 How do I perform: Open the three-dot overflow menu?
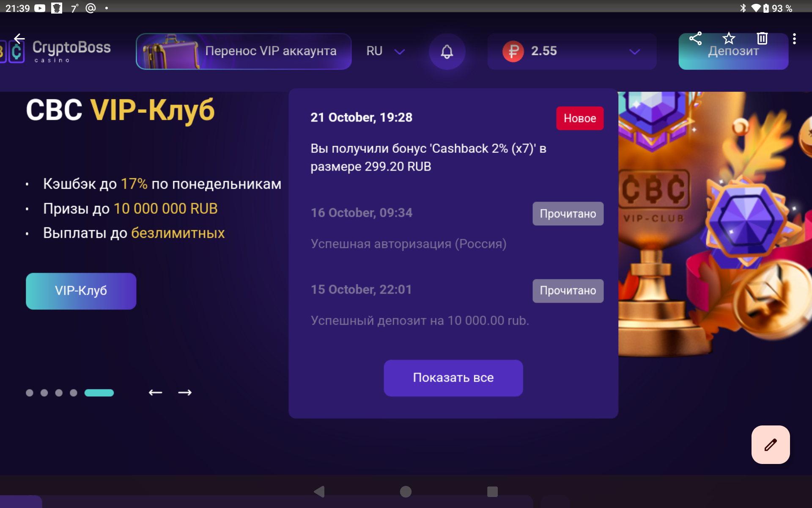[x=795, y=39]
